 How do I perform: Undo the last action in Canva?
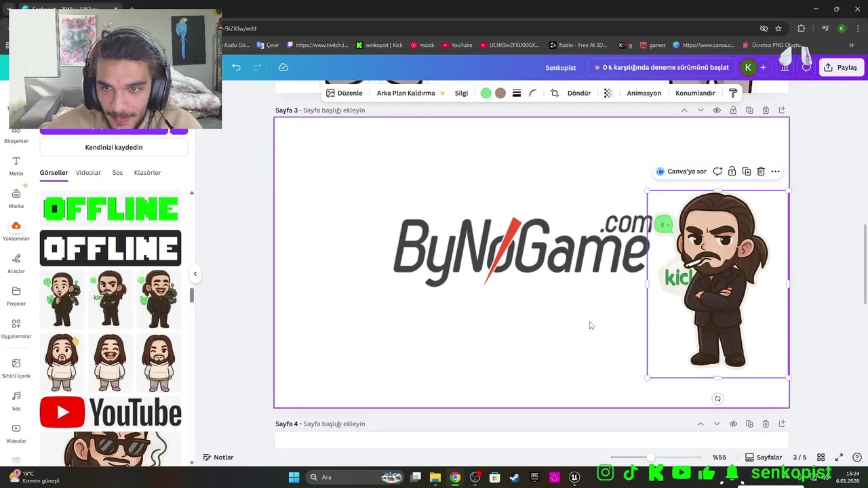point(236,67)
